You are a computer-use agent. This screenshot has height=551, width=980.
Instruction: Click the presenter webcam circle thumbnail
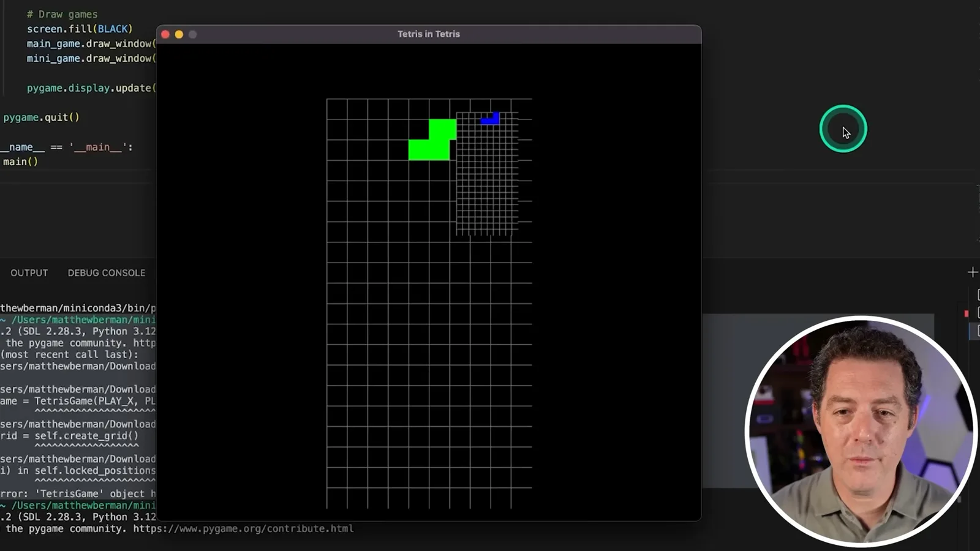(x=861, y=432)
